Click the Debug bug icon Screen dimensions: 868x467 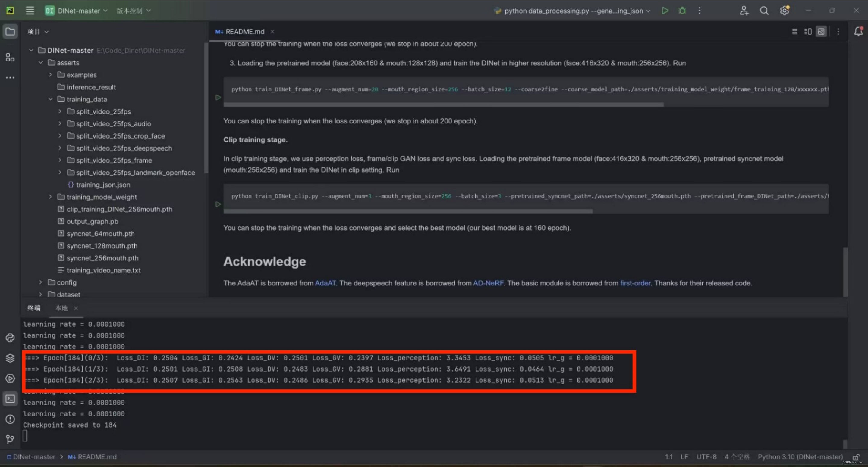[682, 11]
